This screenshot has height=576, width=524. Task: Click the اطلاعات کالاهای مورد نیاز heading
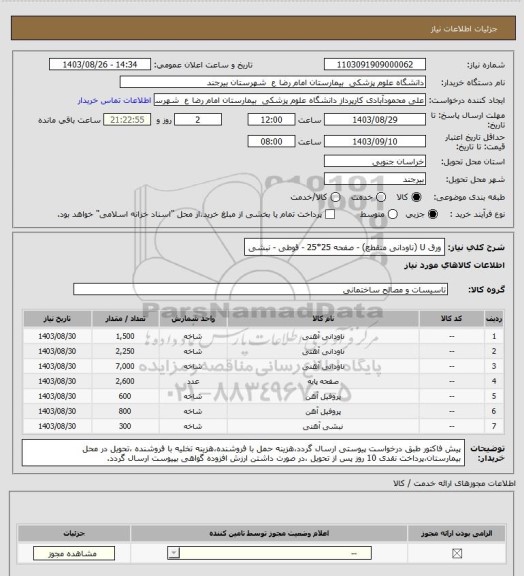coord(454,266)
